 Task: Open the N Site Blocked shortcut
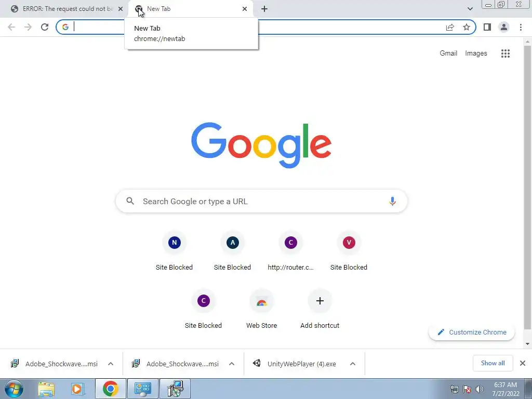point(174,251)
